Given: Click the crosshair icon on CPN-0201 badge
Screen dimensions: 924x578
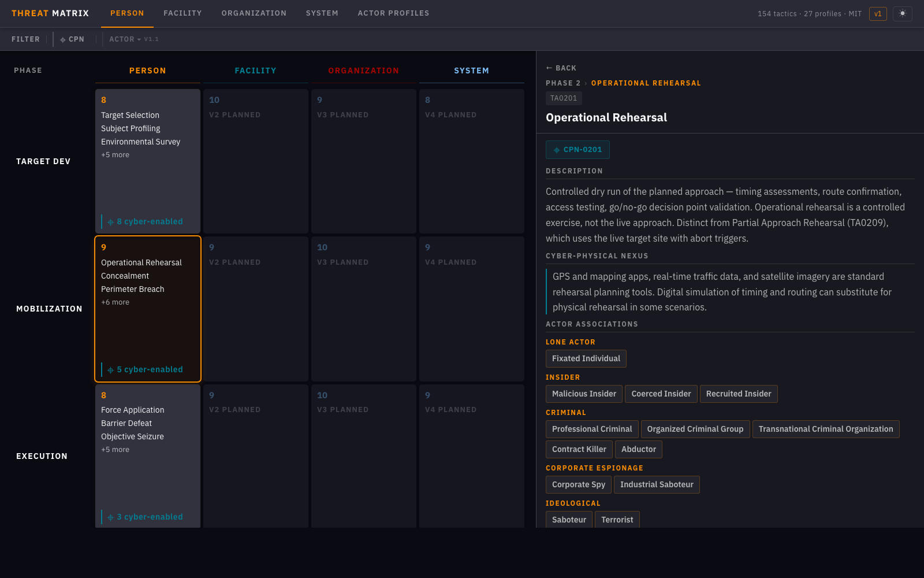Looking at the screenshot, I should tap(557, 150).
